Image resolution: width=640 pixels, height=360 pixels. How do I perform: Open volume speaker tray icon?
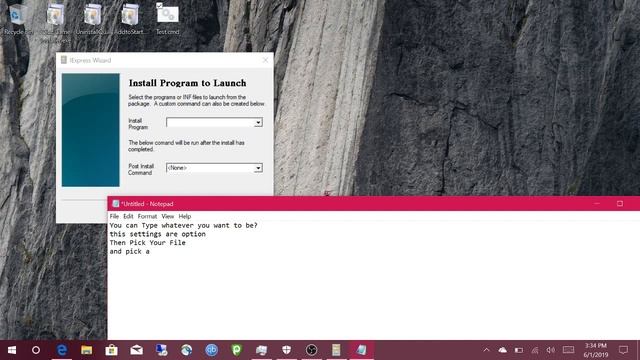click(551, 350)
